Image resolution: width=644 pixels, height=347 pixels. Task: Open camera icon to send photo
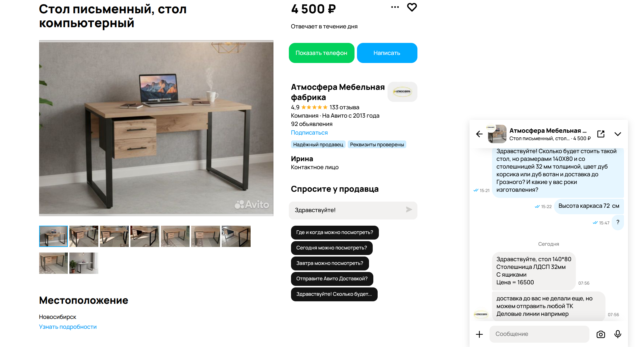(601, 334)
